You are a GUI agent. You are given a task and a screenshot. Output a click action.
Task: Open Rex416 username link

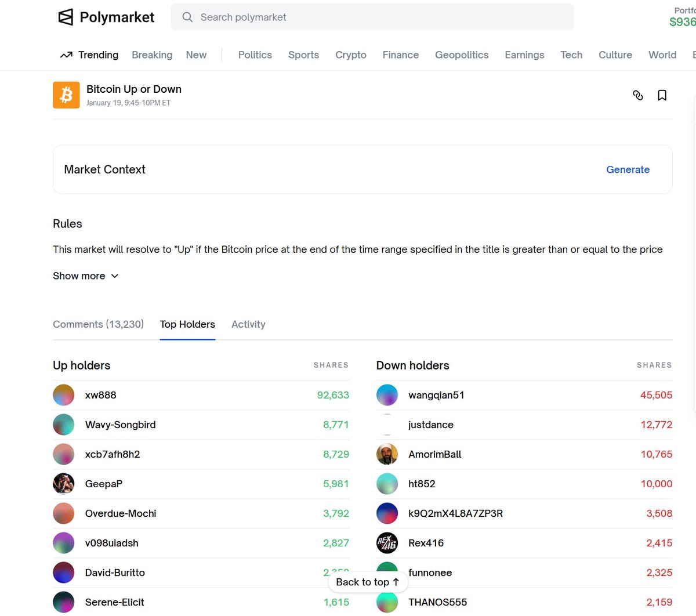(x=426, y=543)
